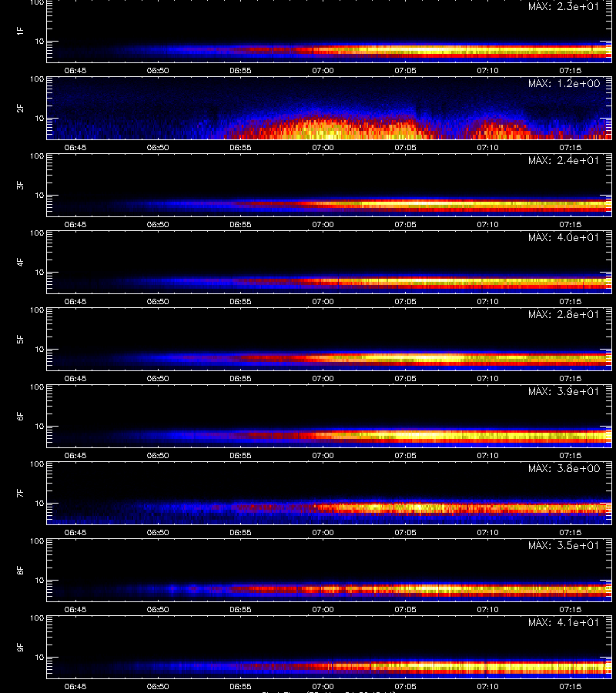This screenshot has width=616, height=693.
Task: Click the '10' y-axis label of 4F panel
Action: point(39,273)
